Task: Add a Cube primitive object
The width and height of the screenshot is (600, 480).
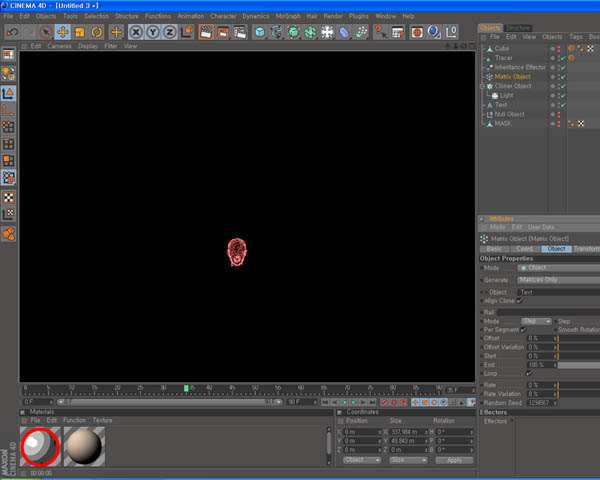Action: pyautogui.click(x=260, y=32)
